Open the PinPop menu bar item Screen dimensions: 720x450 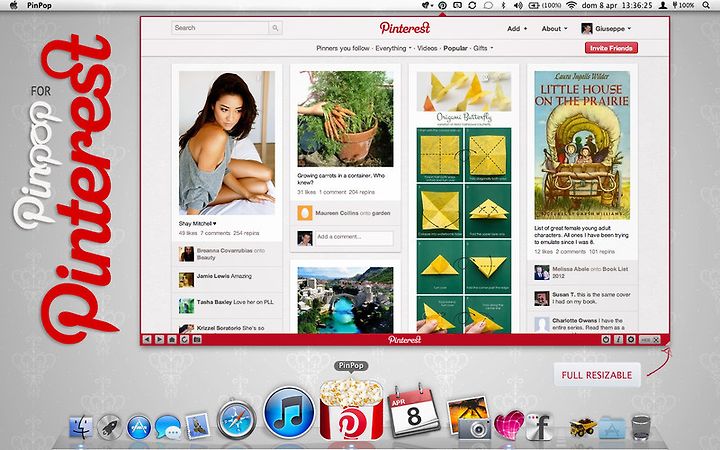[39, 6]
